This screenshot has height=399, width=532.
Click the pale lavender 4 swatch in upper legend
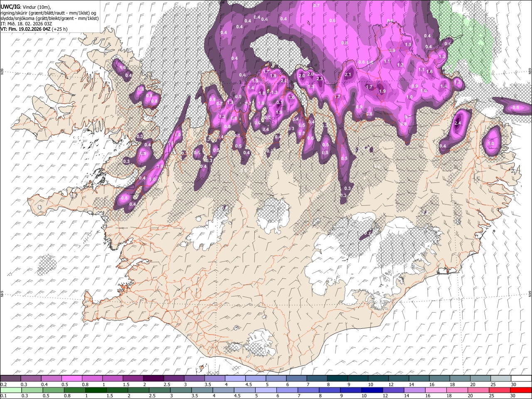point(235,379)
